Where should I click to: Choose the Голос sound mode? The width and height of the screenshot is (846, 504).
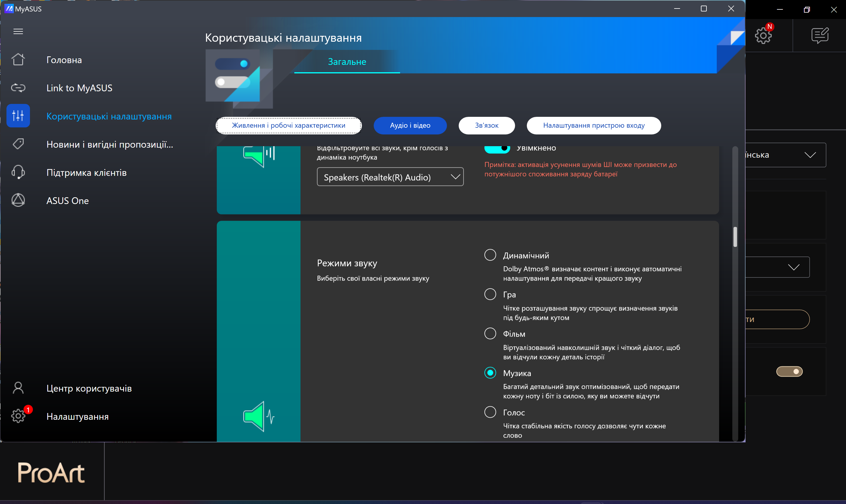[490, 412]
